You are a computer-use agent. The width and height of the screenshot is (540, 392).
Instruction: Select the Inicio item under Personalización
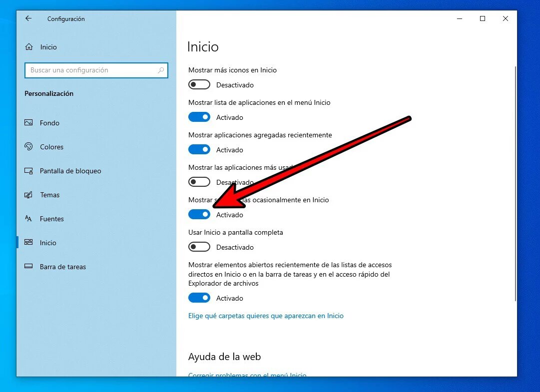48,243
